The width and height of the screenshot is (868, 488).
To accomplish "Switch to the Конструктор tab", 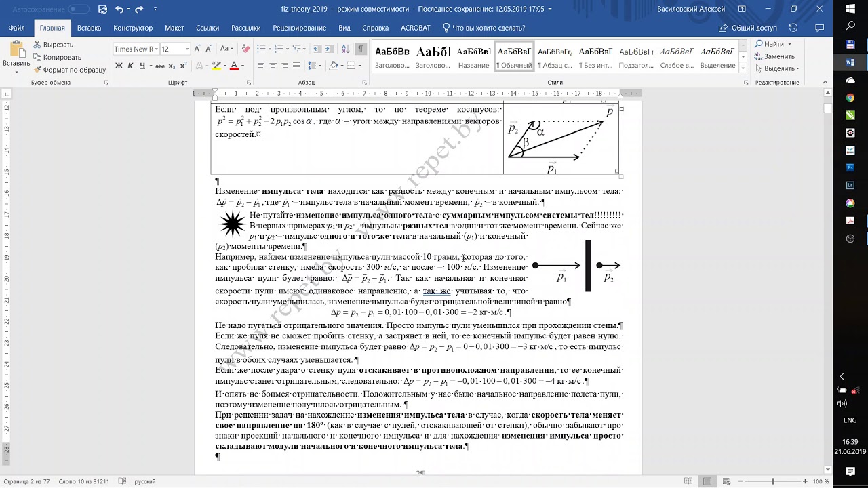I will pyautogui.click(x=133, y=28).
